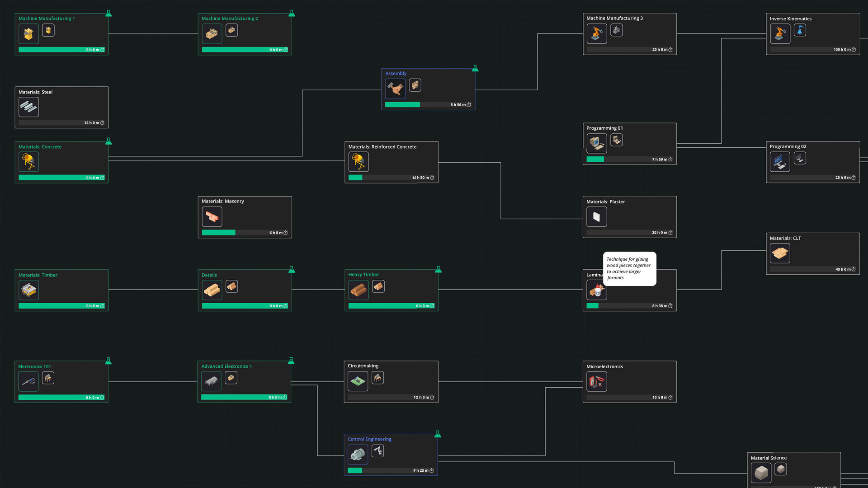This screenshot has width=868, height=488.
Task: Click the flask marker above Heavy Timber
Action: click(x=438, y=269)
